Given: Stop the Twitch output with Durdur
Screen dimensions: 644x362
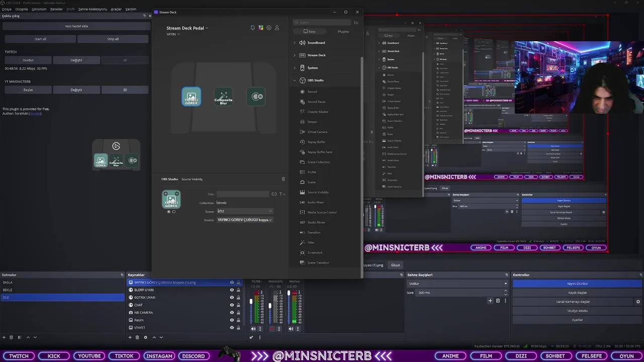Looking at the screenshot, I should 28,60.
